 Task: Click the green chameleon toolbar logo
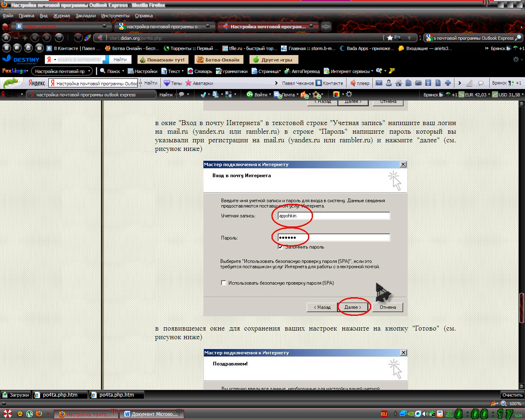[x=12, y=82]
